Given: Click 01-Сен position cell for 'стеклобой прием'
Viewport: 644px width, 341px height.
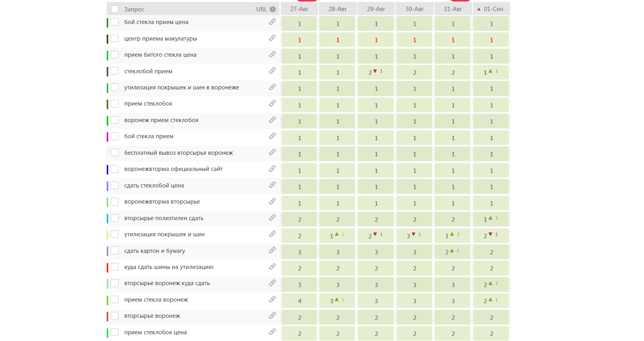Looking at the screenshot, I should tap(491, 72).
